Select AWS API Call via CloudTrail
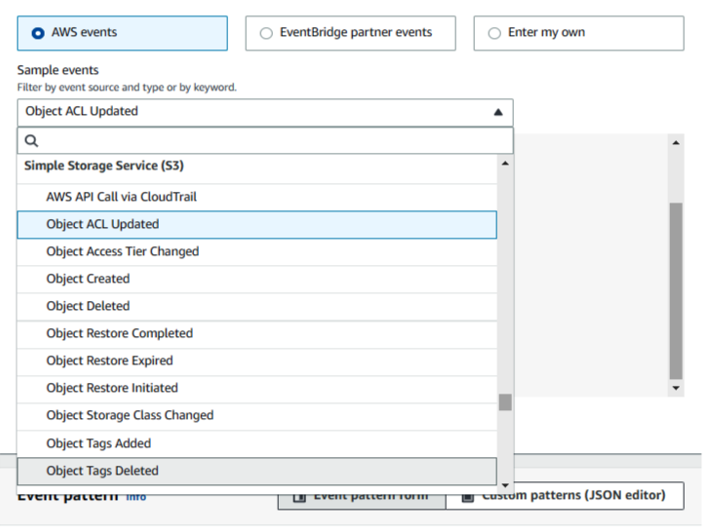The width and height of the screenshot is (714, 532). 257,197
